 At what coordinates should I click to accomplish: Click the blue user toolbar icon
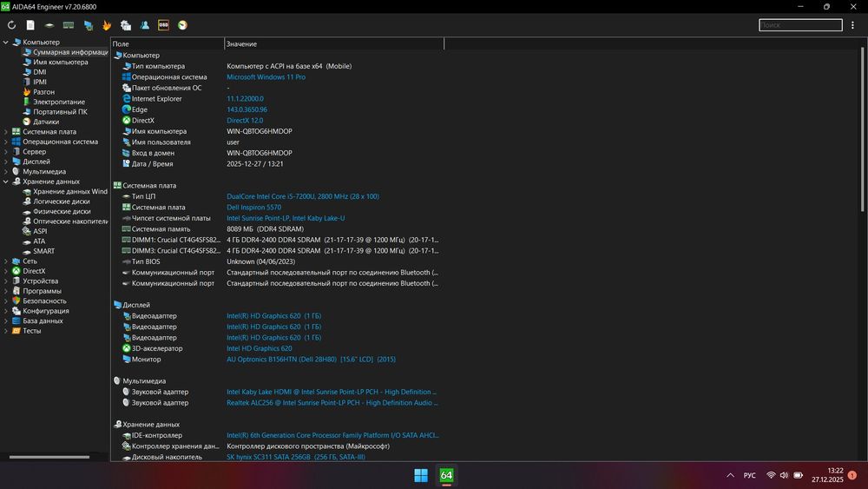click(144, 25)
